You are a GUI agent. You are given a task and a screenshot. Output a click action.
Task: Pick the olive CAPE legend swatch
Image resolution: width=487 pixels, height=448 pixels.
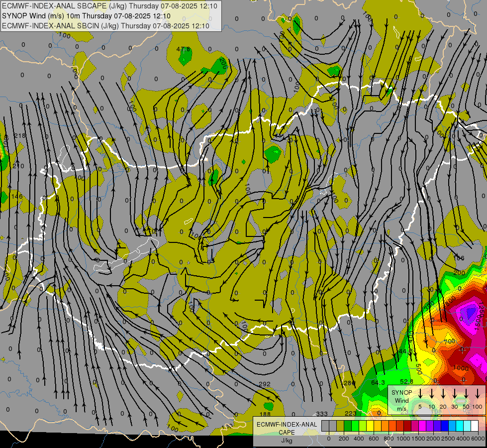(340, 426)
